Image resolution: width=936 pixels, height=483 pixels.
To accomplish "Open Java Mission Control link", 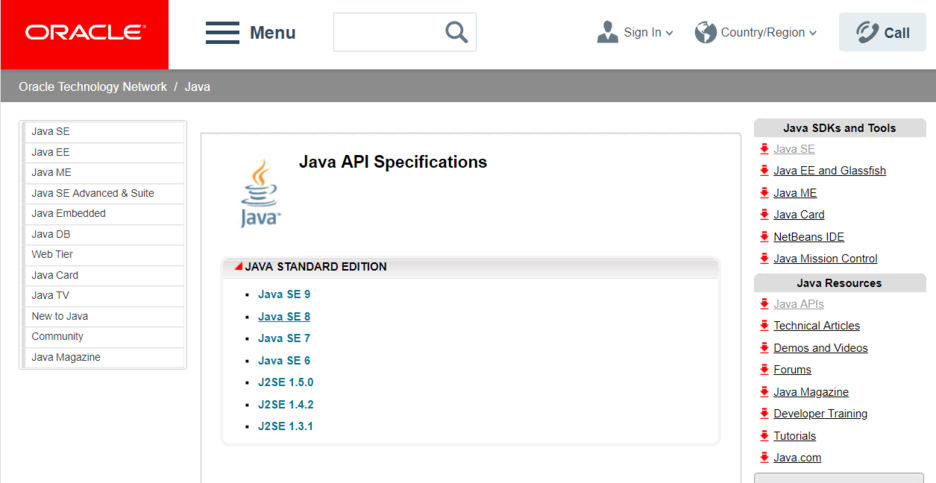I will click(826, 259).
